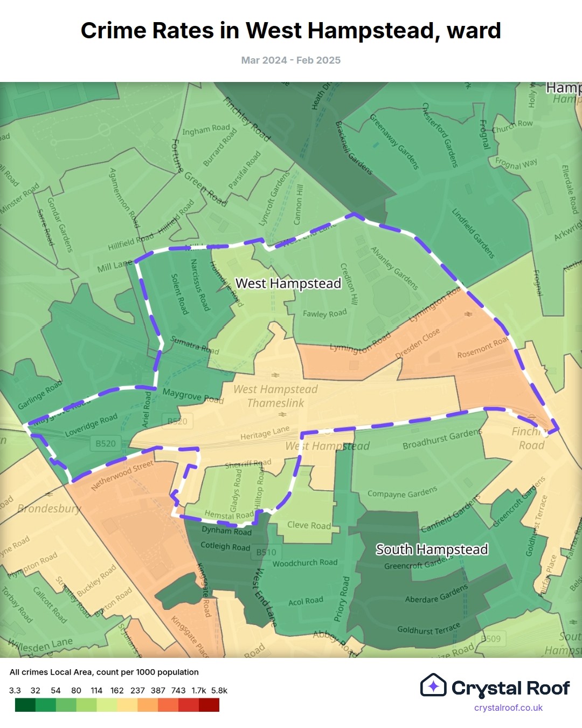
Task: Click the Crystal Roof house logo icon
Action: point(433,685)
